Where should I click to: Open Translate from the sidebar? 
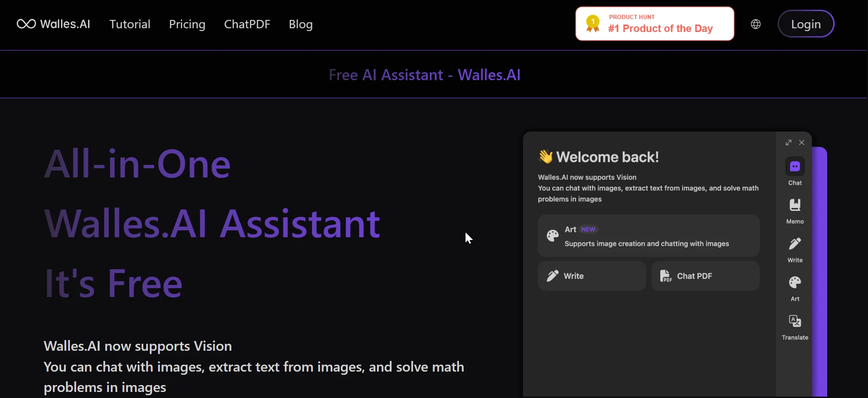pyautogui.click(x=795, y=327)
